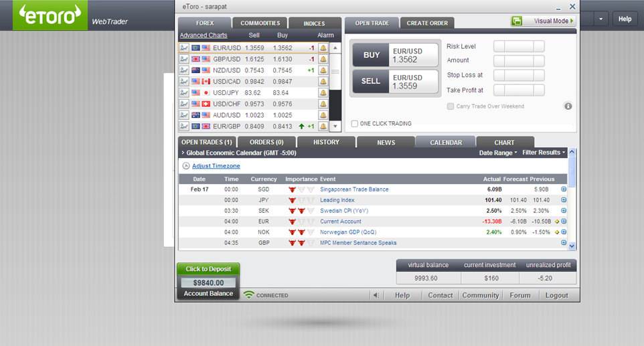Click the calendar panel scroll down arrow
This screenshot has width=644, height=346.
coord(572,246)
